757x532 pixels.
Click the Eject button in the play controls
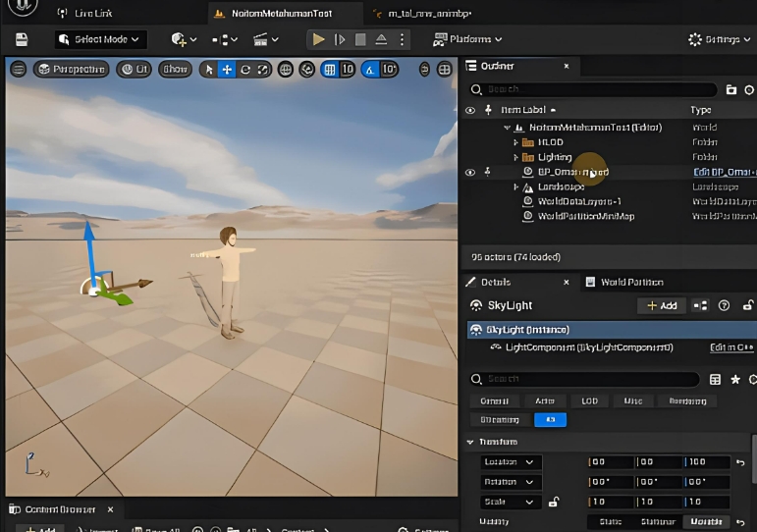coord(382,39)
